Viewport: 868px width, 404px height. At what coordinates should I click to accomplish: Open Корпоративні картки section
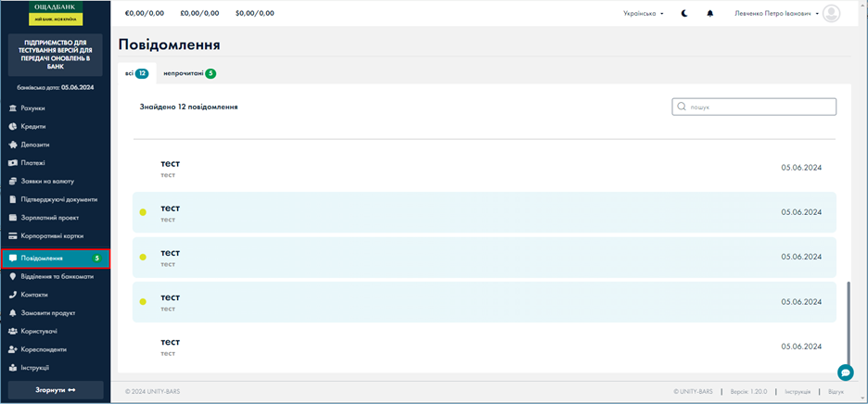(51, 235)
